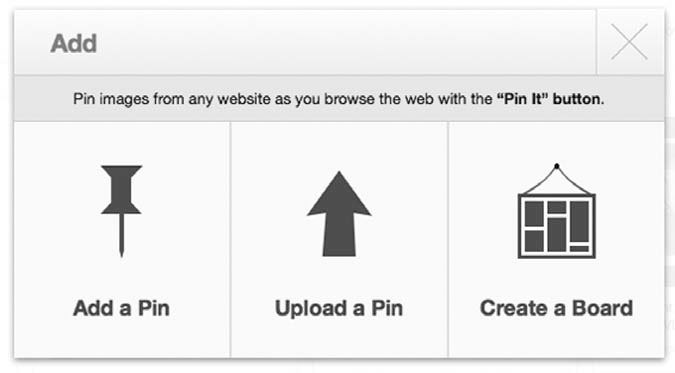Click the pushpin icon

point(121,211)
